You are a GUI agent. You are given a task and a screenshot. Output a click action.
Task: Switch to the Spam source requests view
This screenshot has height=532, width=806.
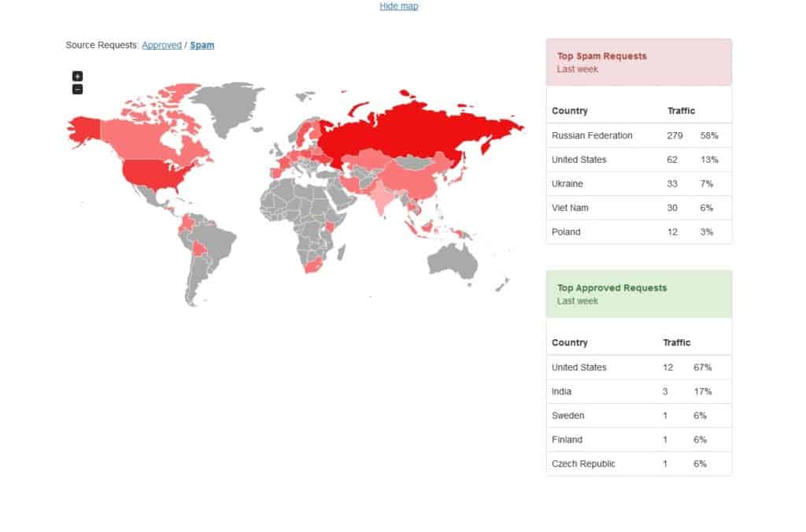coord(202,46)
